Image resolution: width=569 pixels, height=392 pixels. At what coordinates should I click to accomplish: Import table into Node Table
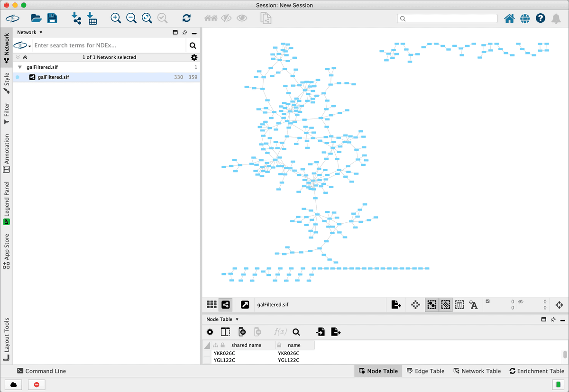pyautogui.click(x=321, y=332)
